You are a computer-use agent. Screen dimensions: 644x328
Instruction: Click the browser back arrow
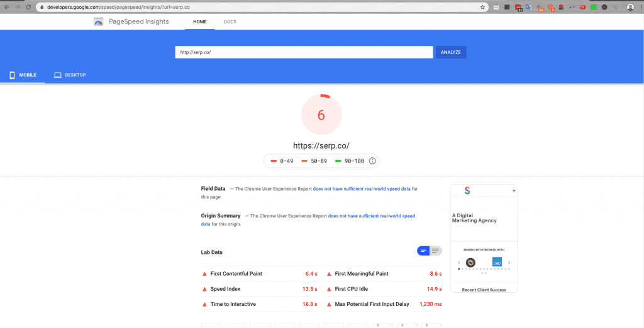point(6,7)
